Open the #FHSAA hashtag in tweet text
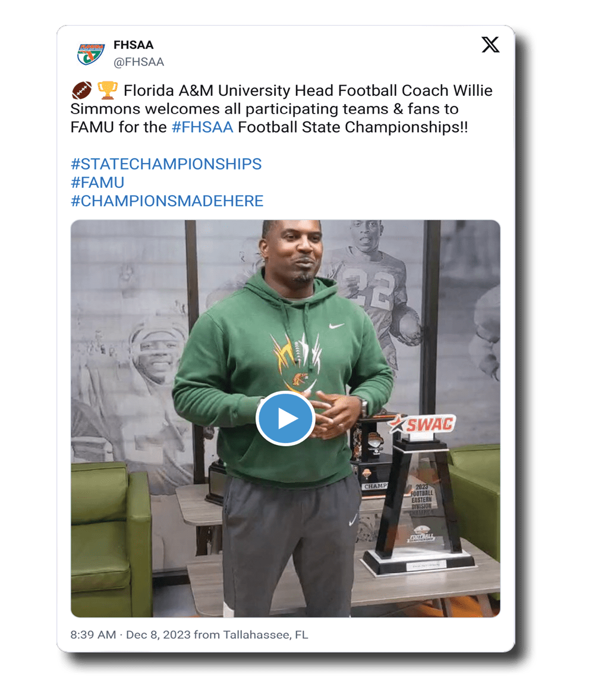Screen dimensions: 592x700 point(202,127)
